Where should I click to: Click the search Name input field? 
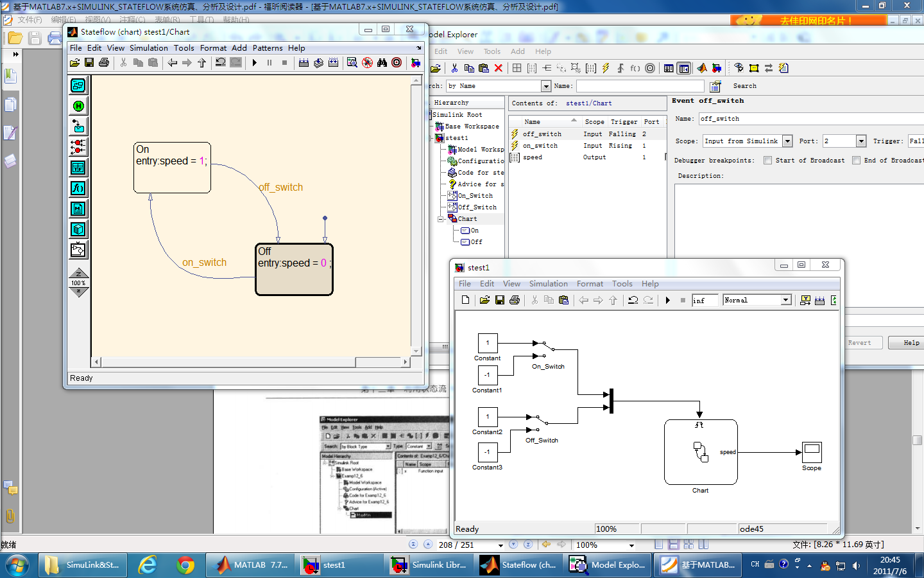coord(640,86)
